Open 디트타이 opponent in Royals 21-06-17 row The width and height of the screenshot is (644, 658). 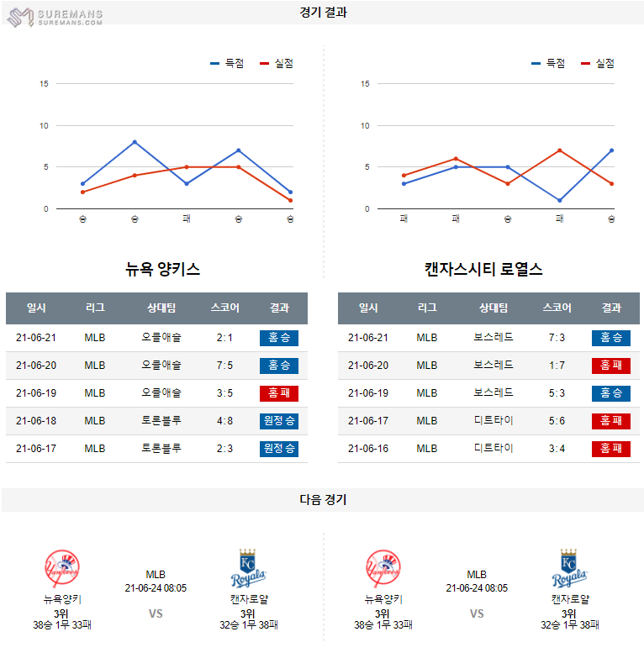tap(494, 421)
